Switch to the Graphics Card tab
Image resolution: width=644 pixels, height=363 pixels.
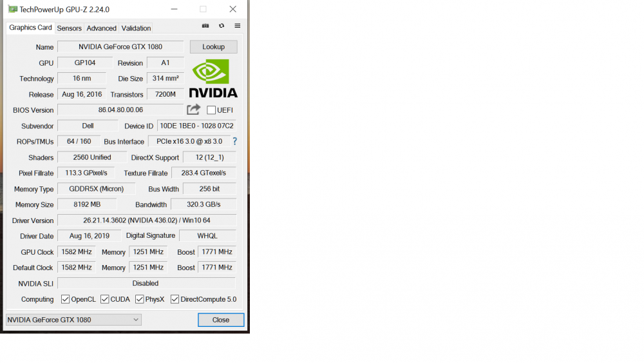pos(30,28)
